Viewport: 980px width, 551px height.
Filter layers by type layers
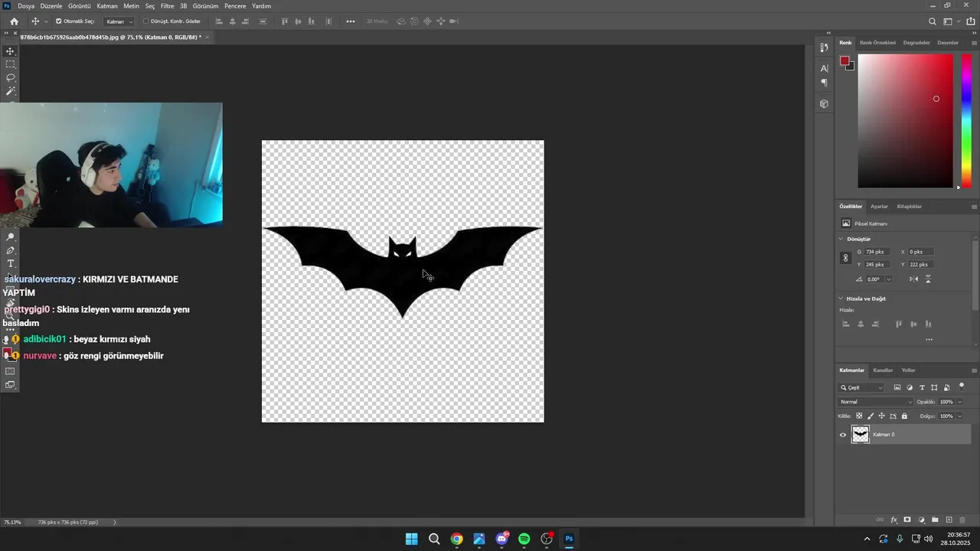pyautogui.click(x=922, y=388)
